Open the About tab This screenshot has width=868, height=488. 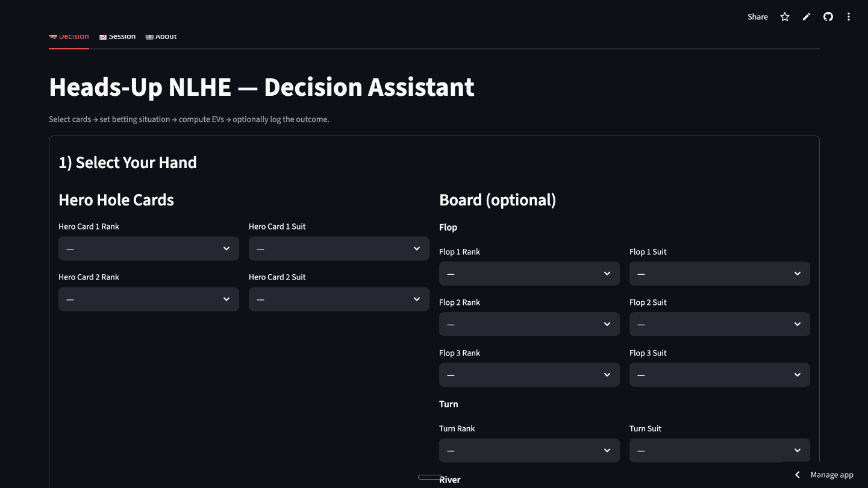[x=161, y=37]
